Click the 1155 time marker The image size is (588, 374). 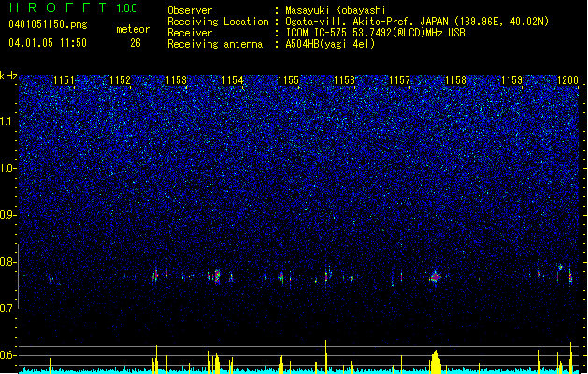click(x=288, y=79)
